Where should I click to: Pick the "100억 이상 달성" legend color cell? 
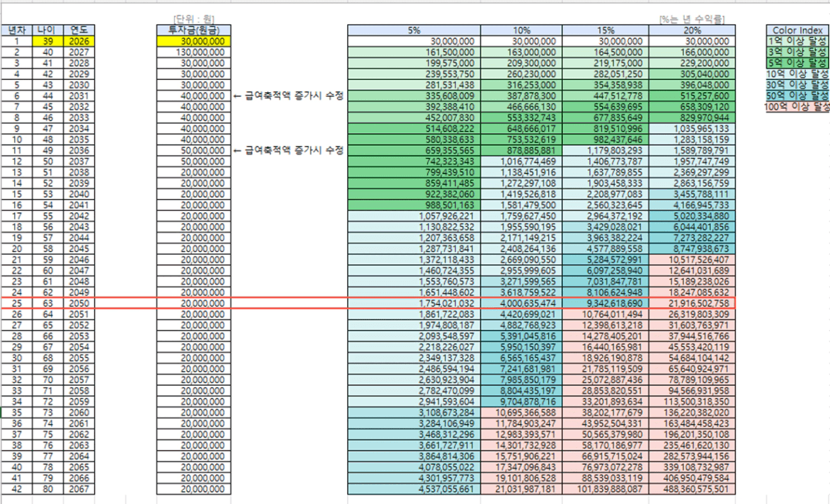(798, 106)
